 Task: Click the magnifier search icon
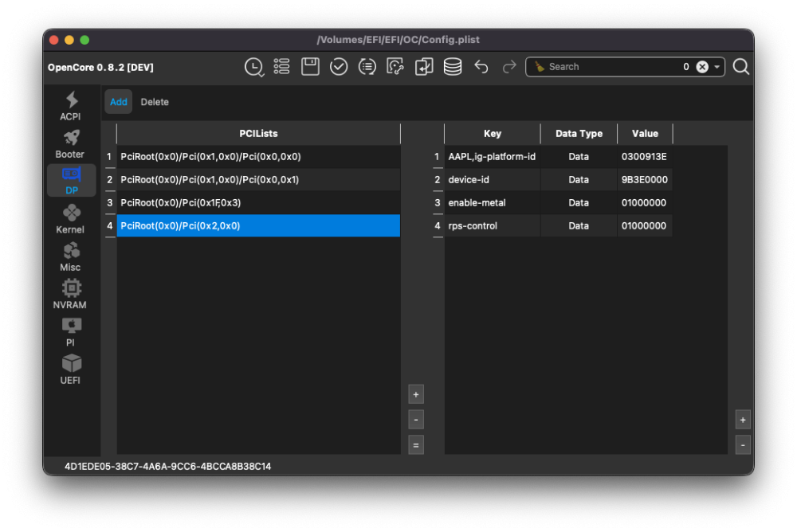pyautogui.click(x=741, y=67)
